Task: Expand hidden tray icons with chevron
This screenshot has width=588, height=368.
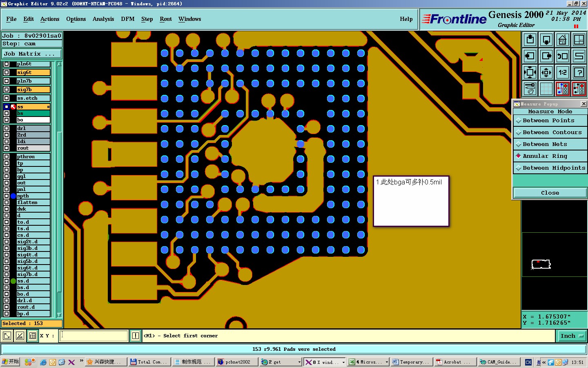Action: (x=544, y=362)
